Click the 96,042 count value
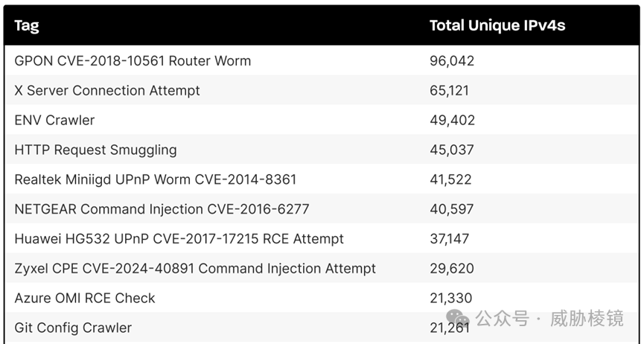This screenshot has width=644, height=344. [x=452, y=61]
